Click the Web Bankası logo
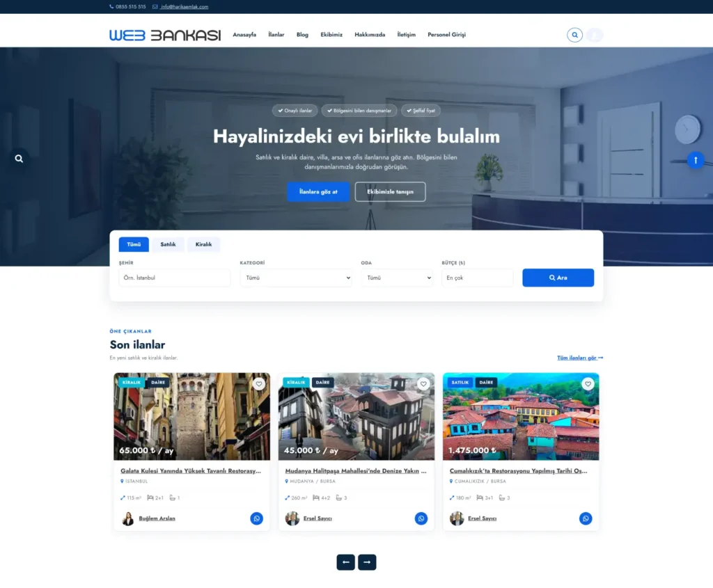713x588 pixels. (165, 35)
